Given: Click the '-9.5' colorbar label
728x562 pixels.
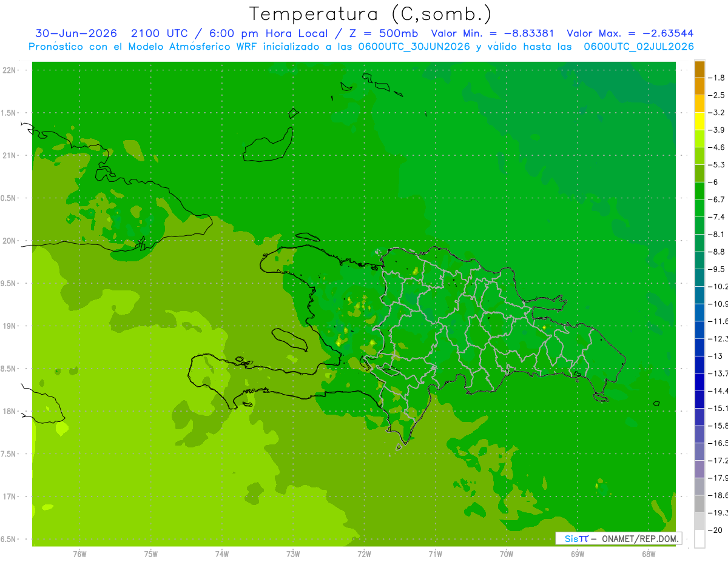Looking at the screenshot, I should coord(717,269).
